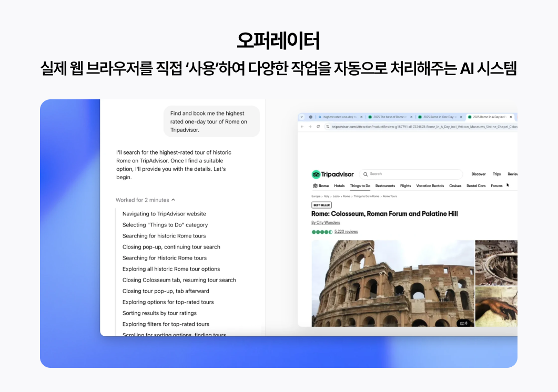Viewport: 558px width, 392px height.
Task: Click 'Closing Colosseum tab, resuming tour search' step
Action: click(x=179, y=280)
